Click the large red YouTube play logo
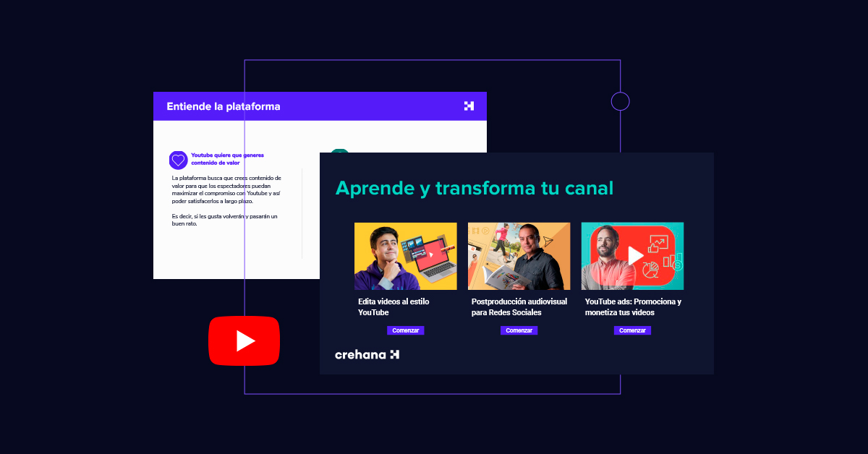This screenshot has width=868, height=454. [244, 340]
